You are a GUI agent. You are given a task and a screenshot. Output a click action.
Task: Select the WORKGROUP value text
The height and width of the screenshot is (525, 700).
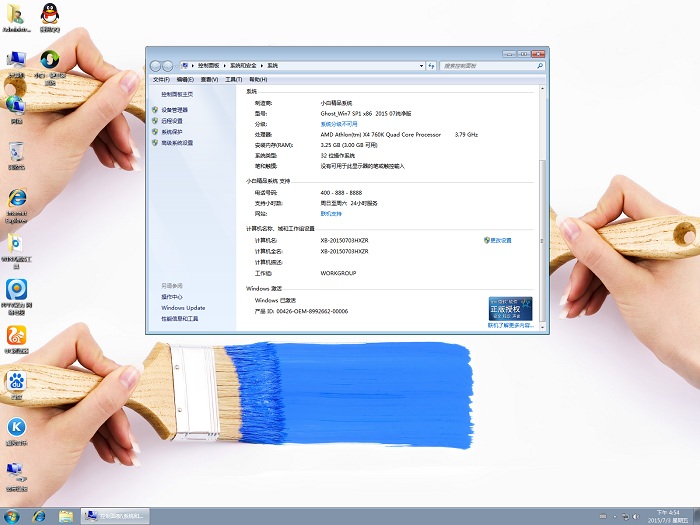[338, 273]
